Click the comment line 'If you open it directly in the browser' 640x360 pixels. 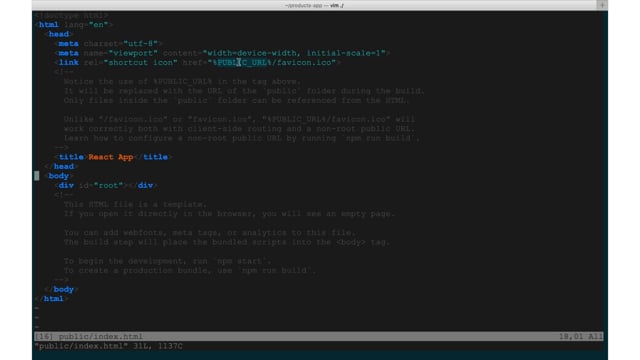[x=229, y=213]
